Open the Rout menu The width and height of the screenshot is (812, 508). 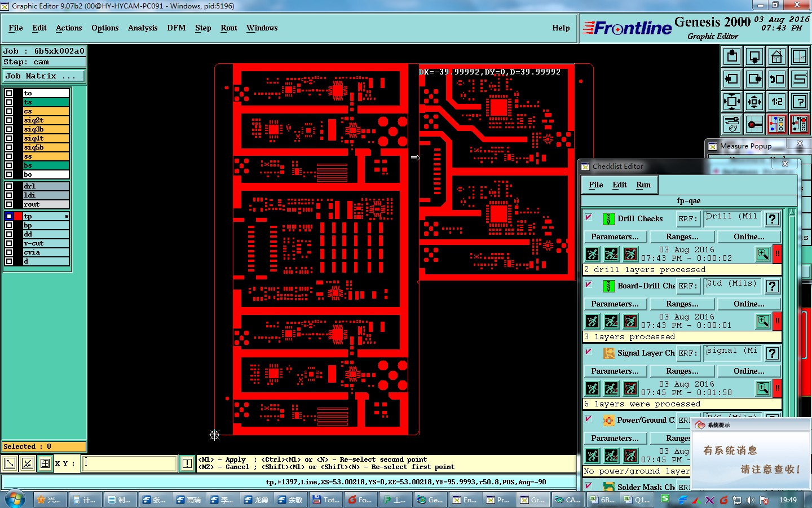[x=229, y=28]
